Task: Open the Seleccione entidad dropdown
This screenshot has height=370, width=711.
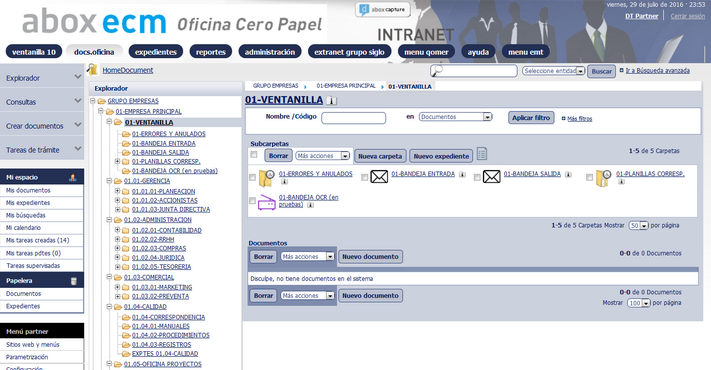Action: coord(553,71)
